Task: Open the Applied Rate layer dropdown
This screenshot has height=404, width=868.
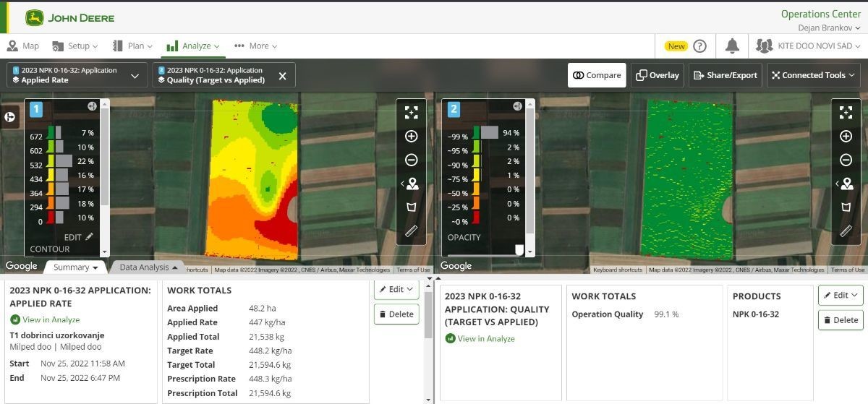Action: [135, 75]
